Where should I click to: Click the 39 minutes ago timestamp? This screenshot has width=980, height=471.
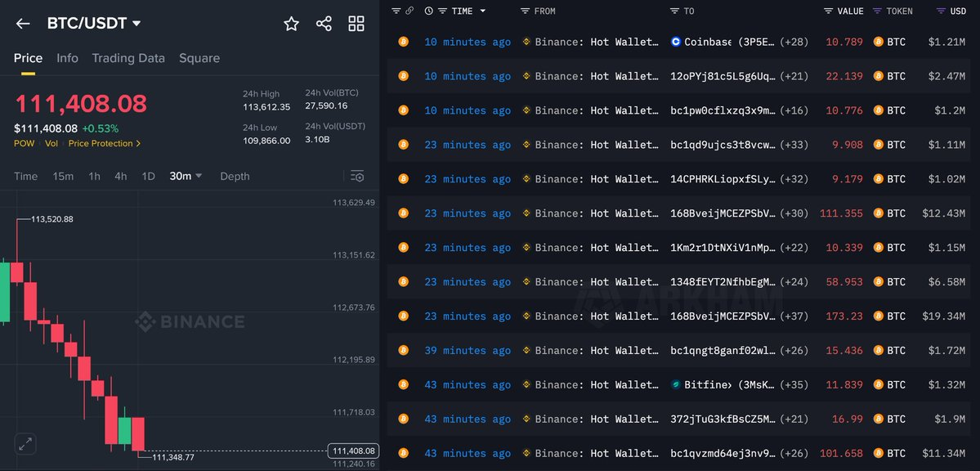(468, 350)
